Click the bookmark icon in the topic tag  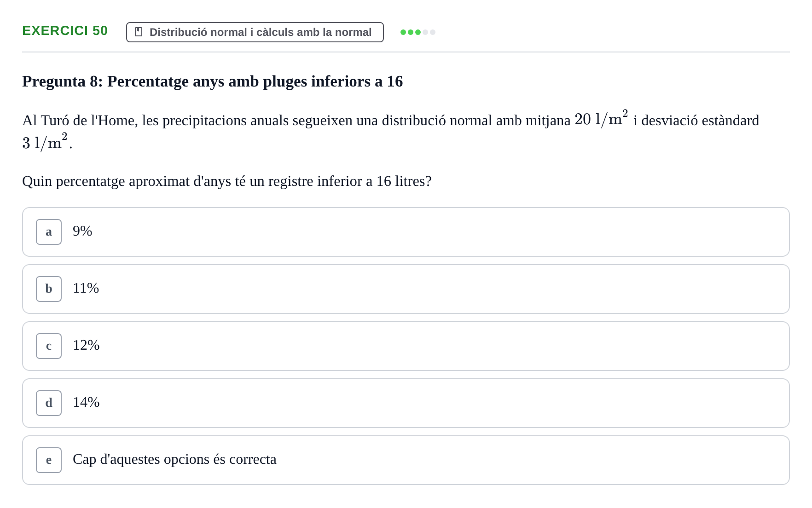(139, 32)
